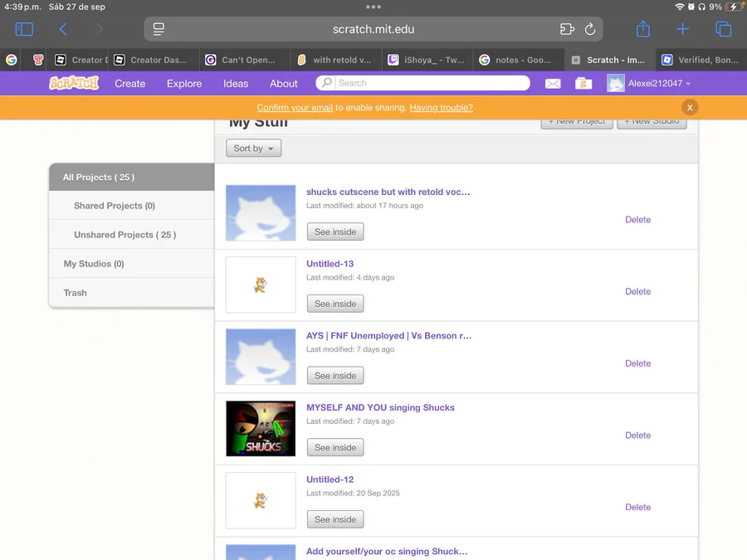The image size is (747, 560).
Task: Click the AYS FNF Unemployed thumbnail
Action: pyautogui.click(x=261, y=357)
